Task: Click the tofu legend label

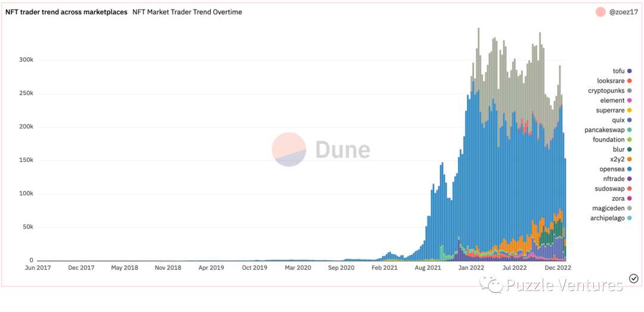Action: [618, 71]
